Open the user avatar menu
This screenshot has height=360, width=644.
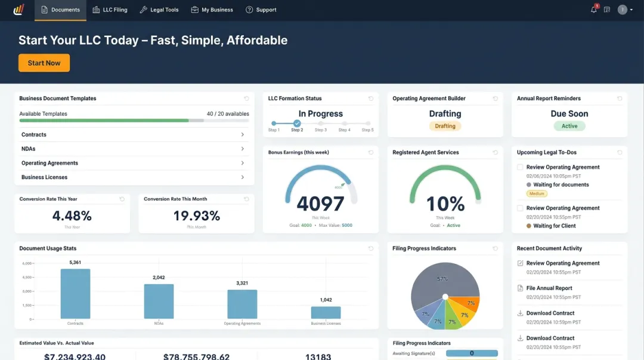coord(625,10)
